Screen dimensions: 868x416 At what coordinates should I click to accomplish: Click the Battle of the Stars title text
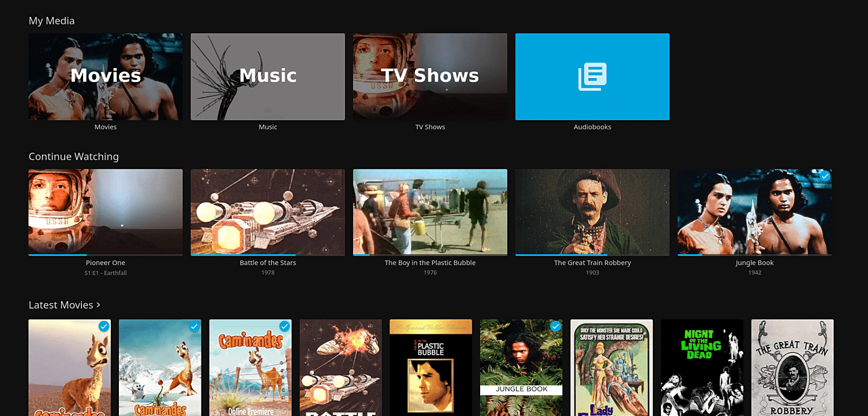(x=268, y=263)
